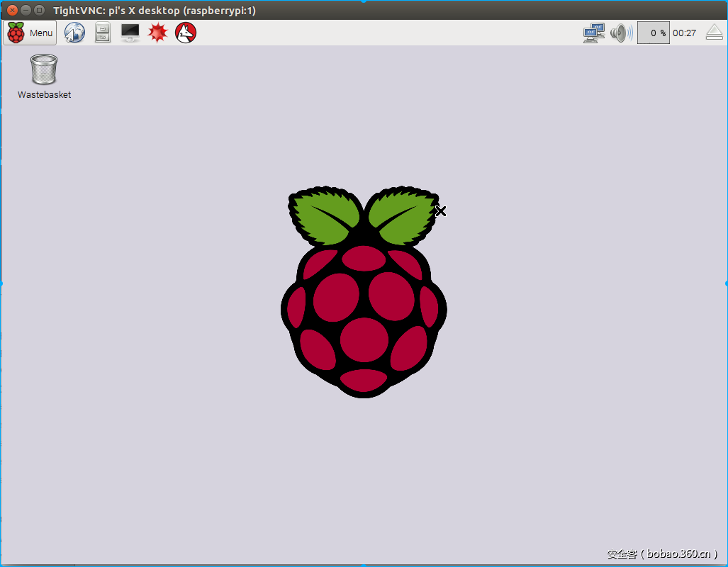728x567 pixels.
Task: Click the CPU usage percentage monitor
Action: coord(653,33)
